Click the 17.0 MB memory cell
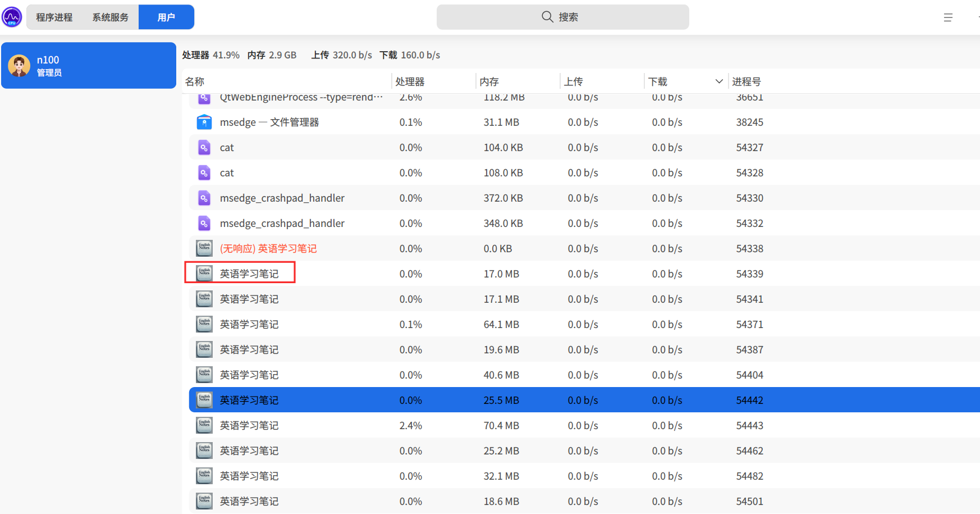The width and height of the screenshot is (980, 514). [x=501, y=274]
